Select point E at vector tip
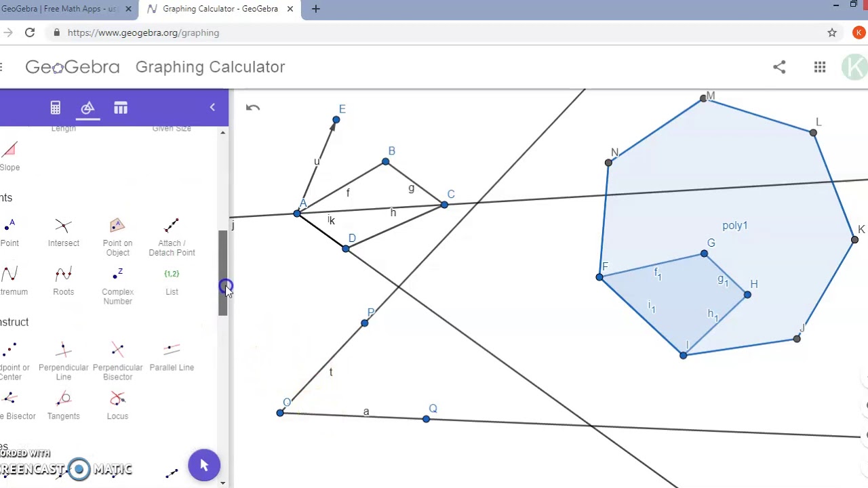 pos(336,120)
